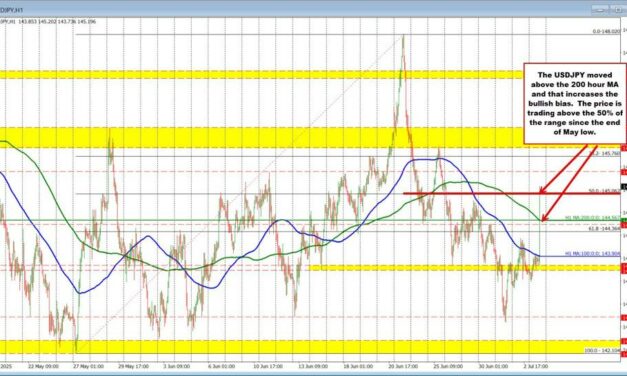Click the black current price marker on price axis
627x376 pixels.
(623, 187)
